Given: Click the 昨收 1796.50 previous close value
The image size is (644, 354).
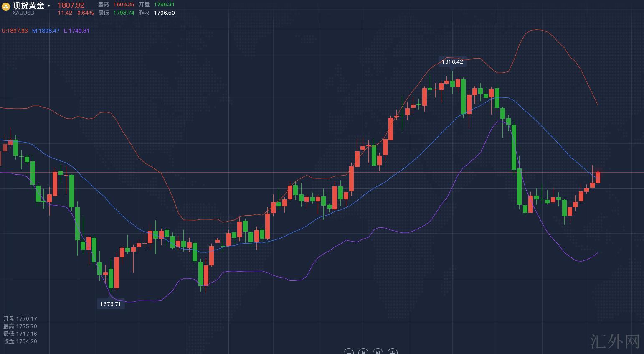Looking at the screenshot, I should pyautogui.click(x=164, y=13).
